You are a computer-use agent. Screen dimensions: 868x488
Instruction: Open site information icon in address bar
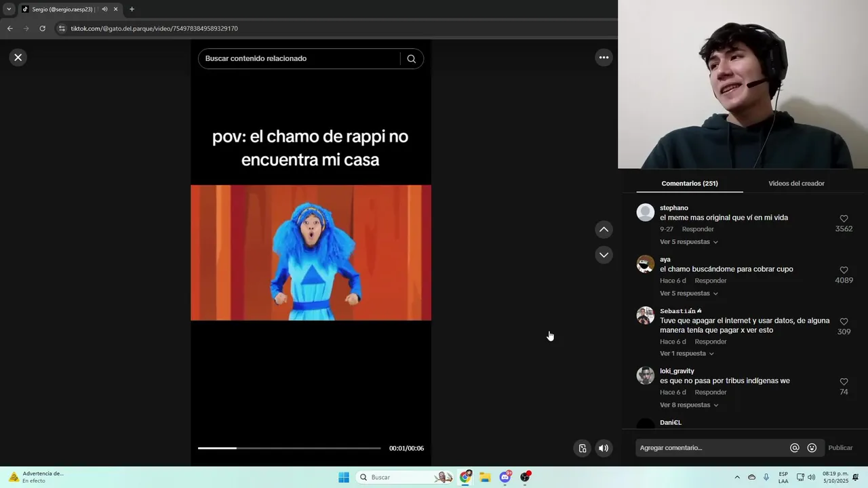click(x=62, y=28)
